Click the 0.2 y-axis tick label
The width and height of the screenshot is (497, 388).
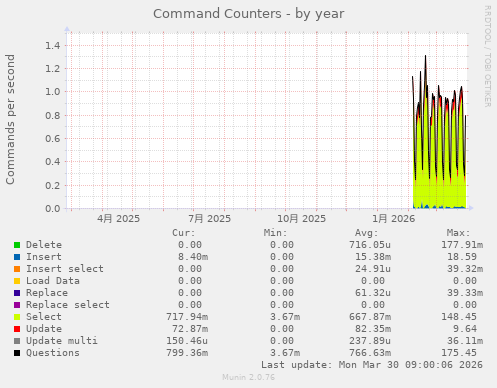(53, 185)
